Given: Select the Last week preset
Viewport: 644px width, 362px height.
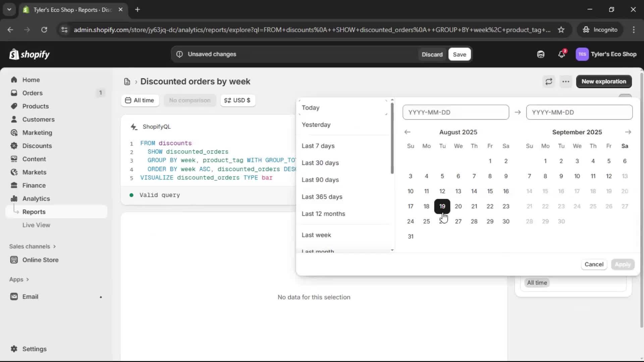Looking at the screenshot, I should (x=343, y=235).
